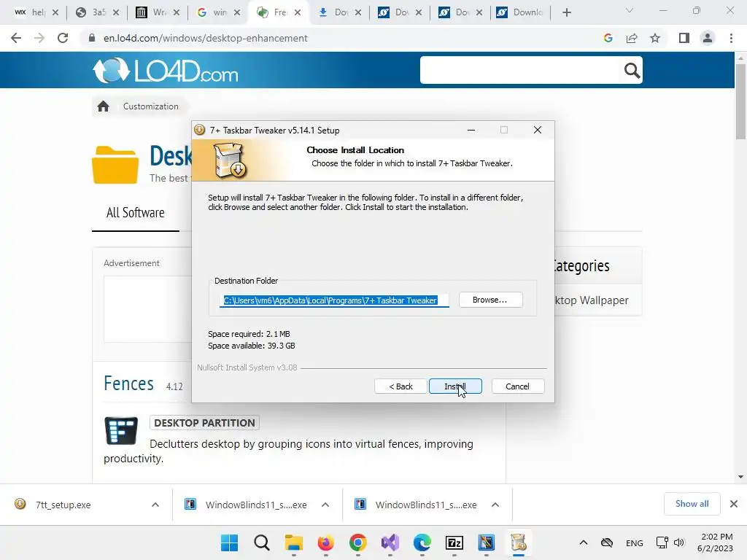Click the home breadcrumb icon

click(x=104, y=106)
